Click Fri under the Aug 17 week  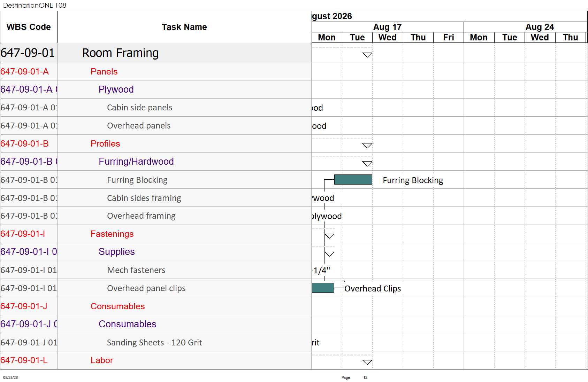(449, 38)
